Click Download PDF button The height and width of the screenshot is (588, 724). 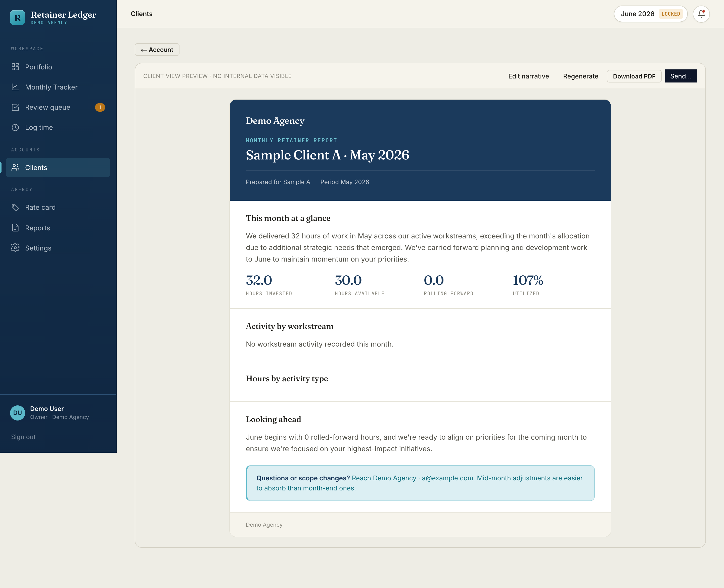tap(634, 76)
